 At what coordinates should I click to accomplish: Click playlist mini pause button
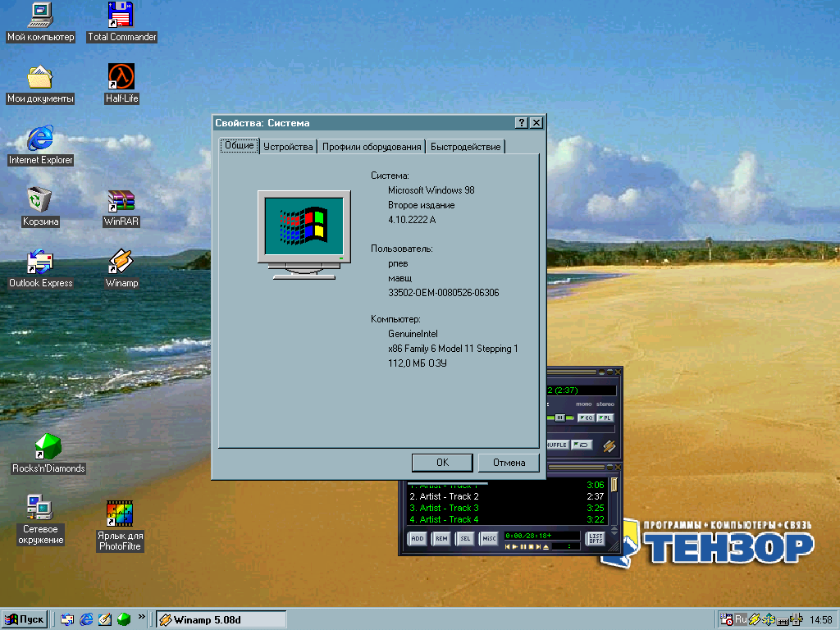click(523, 547)
